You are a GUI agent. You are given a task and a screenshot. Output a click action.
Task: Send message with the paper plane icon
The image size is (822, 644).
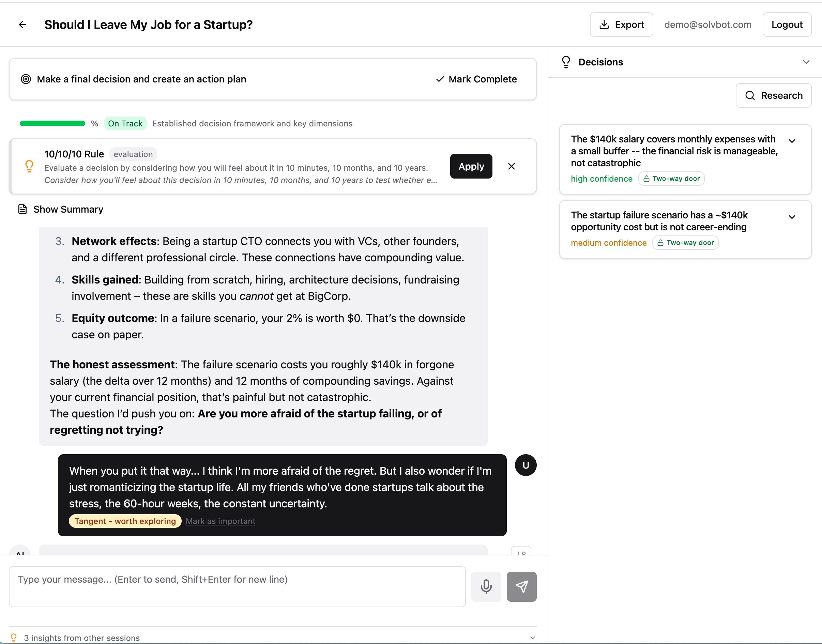pyautogui.click(x=521, y=587)
